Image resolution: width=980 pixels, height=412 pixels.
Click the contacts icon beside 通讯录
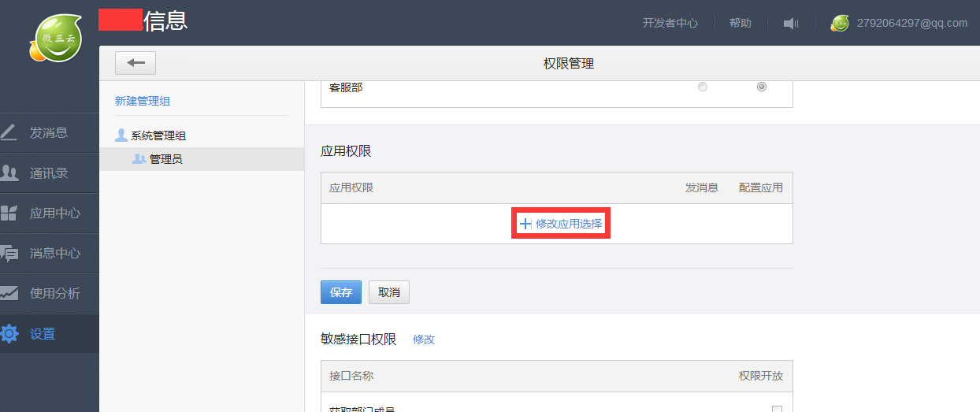9,173
